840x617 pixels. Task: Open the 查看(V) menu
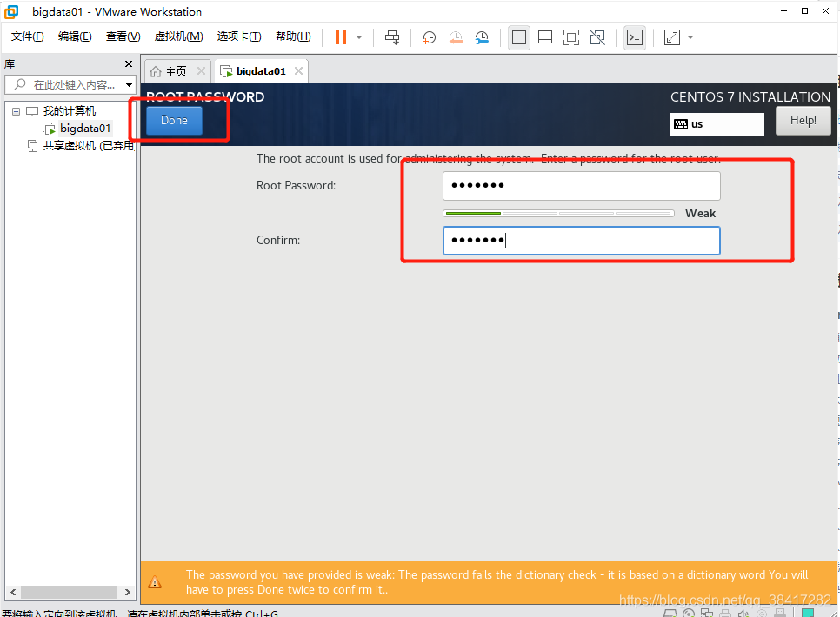pos(123,36)
